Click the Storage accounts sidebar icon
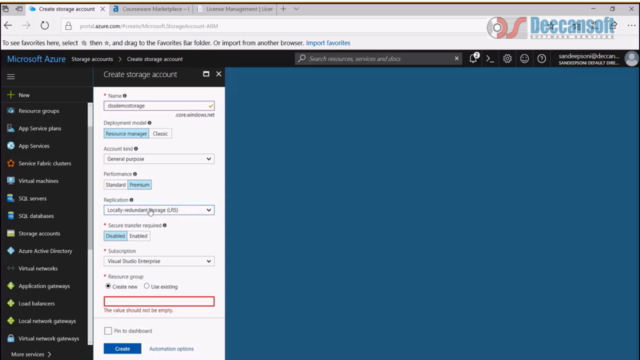 [11, 233]
